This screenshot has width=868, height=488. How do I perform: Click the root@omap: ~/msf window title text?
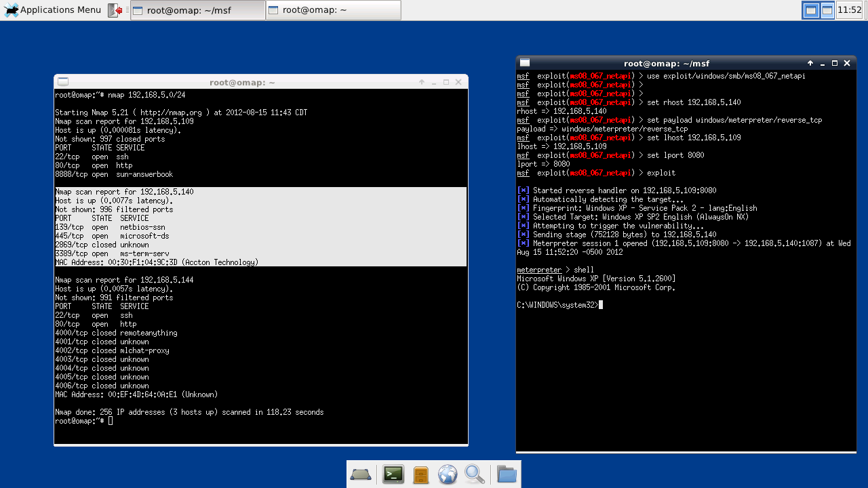667,63
